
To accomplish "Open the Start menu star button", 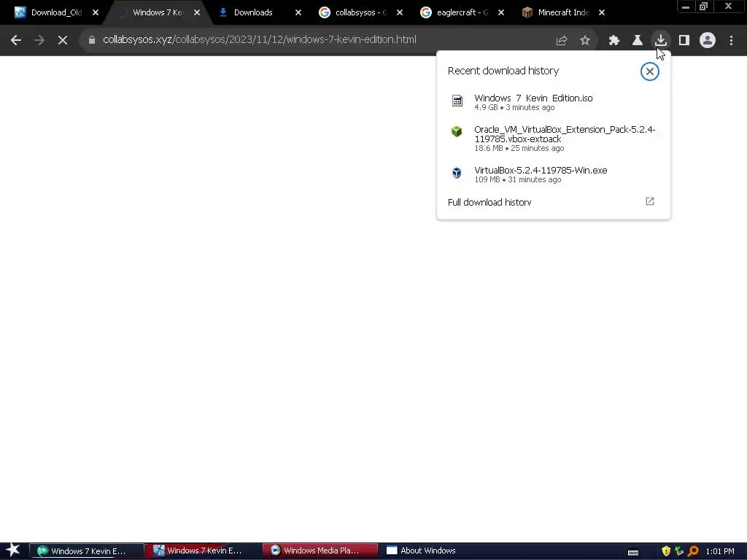I will (13, 551).
